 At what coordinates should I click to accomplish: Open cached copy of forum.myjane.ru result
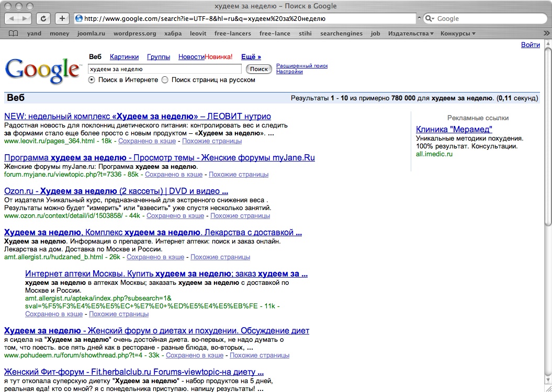pos(174,175)
